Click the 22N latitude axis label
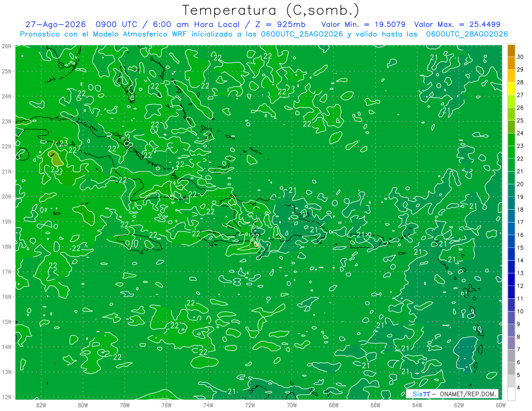 pos(6,146)
